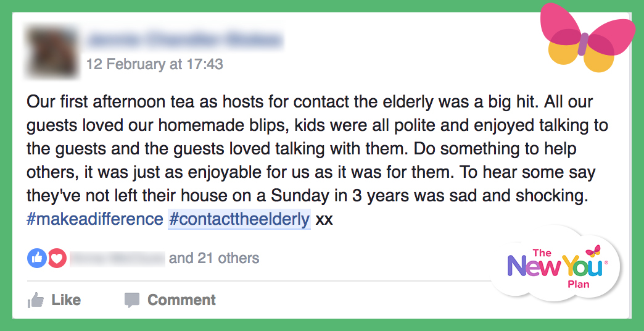Select the blurred reactor name beside the reactions

117,259
